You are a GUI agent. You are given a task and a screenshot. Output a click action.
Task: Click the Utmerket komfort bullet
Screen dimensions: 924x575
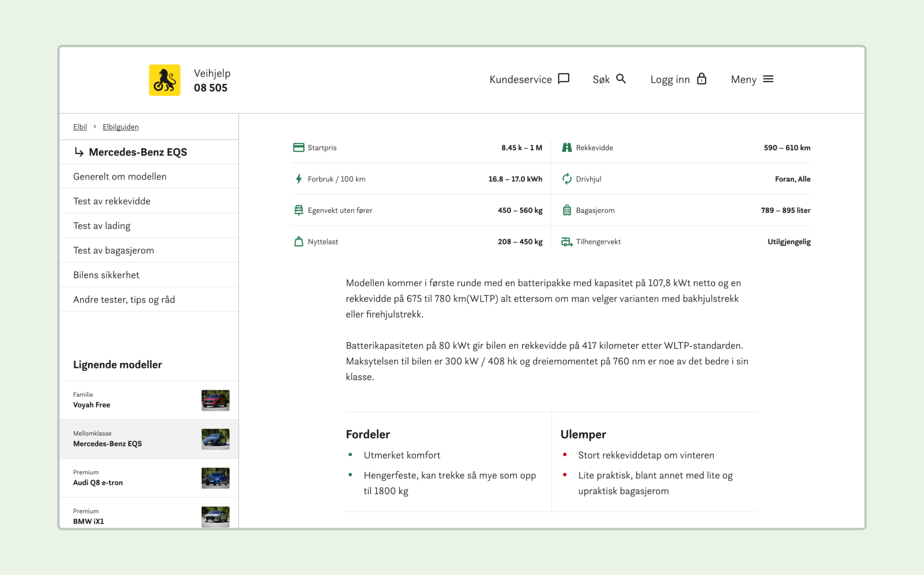pos(402,455)
